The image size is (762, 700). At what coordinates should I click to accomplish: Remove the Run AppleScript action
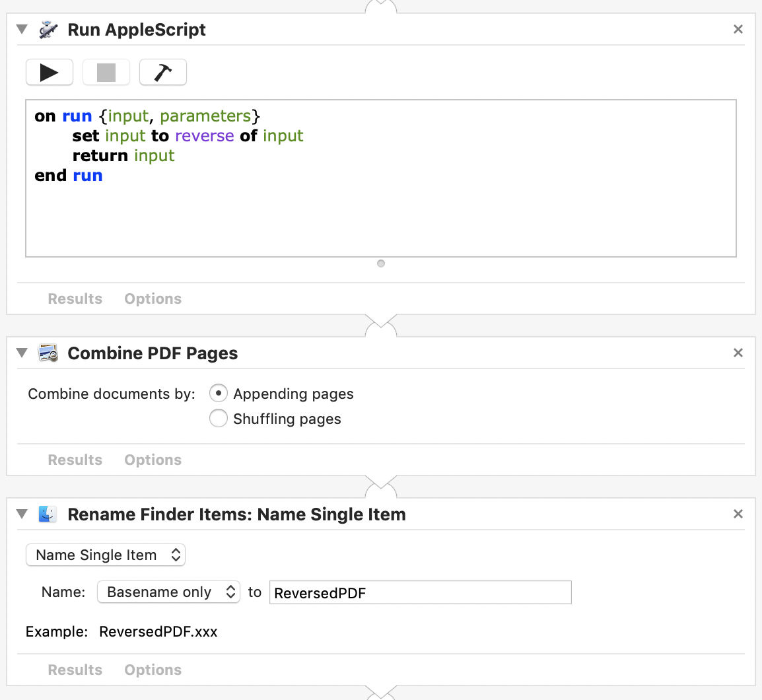738,29
